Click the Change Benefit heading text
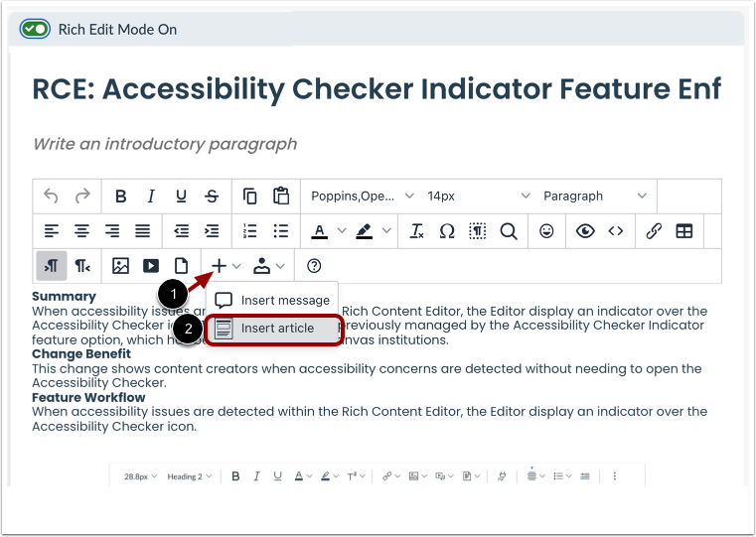 coord(81,354)
